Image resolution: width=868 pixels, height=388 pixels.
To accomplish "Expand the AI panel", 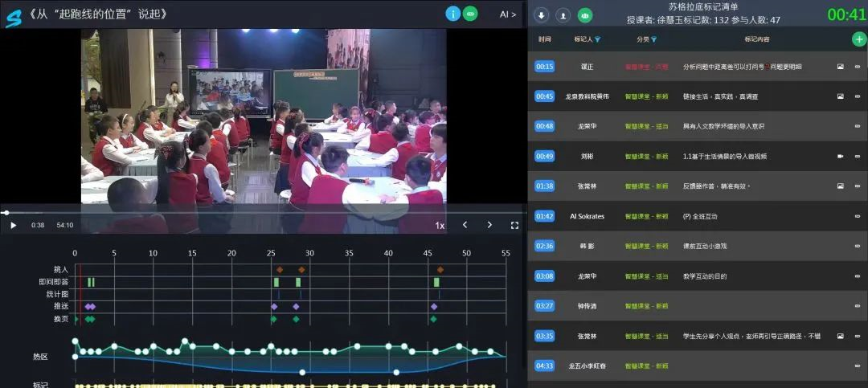I will 508,14.
